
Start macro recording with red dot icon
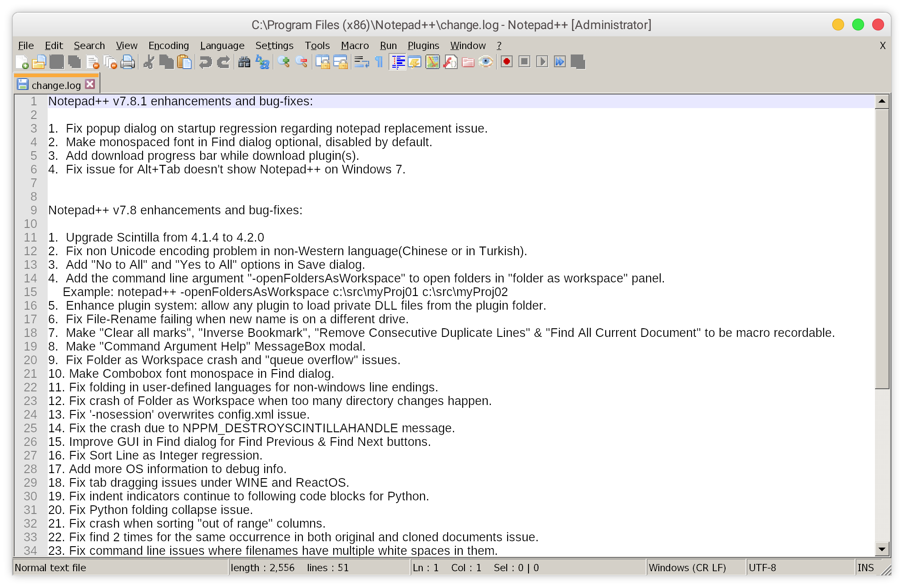[x=507, y=62]
